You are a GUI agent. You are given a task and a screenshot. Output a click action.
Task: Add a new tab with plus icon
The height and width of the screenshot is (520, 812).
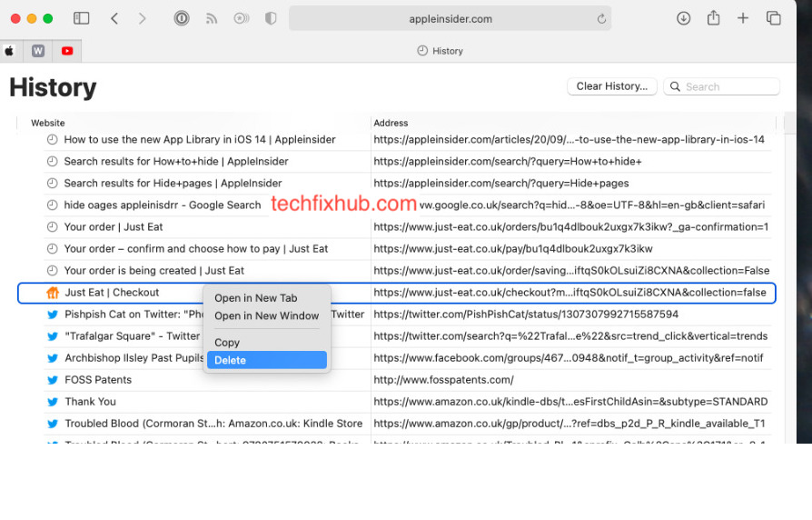[x=743, y=19]
